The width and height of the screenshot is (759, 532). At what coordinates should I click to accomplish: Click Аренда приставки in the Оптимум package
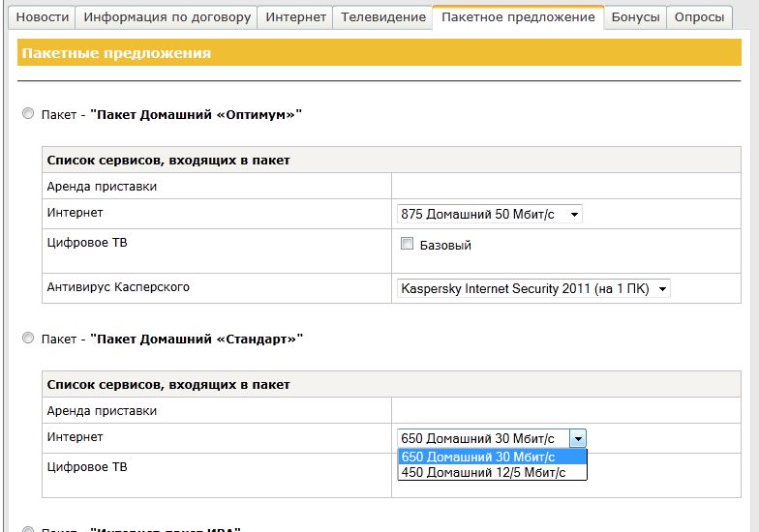click(x=102, y=187)
